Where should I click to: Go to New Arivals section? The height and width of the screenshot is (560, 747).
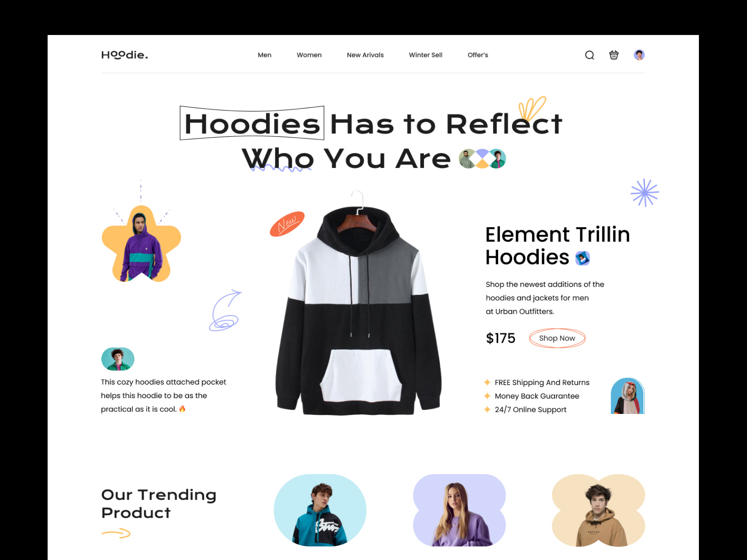coord(365,55)
